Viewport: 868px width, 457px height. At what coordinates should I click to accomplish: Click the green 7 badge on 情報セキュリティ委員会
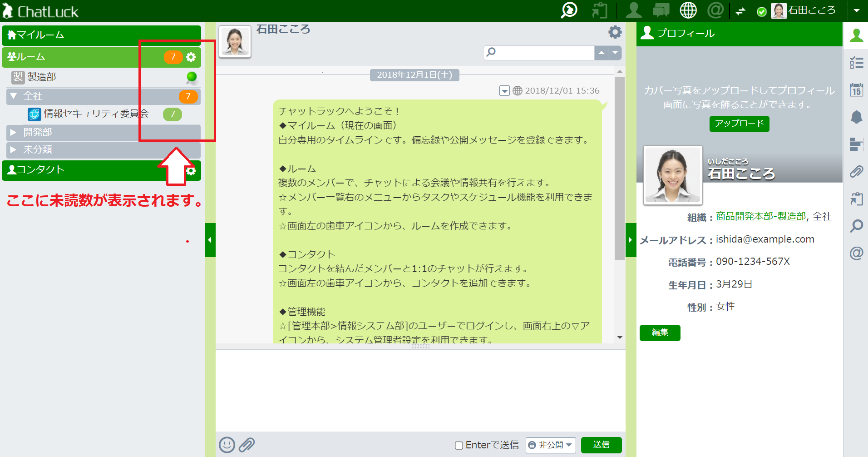pos(173,114)
